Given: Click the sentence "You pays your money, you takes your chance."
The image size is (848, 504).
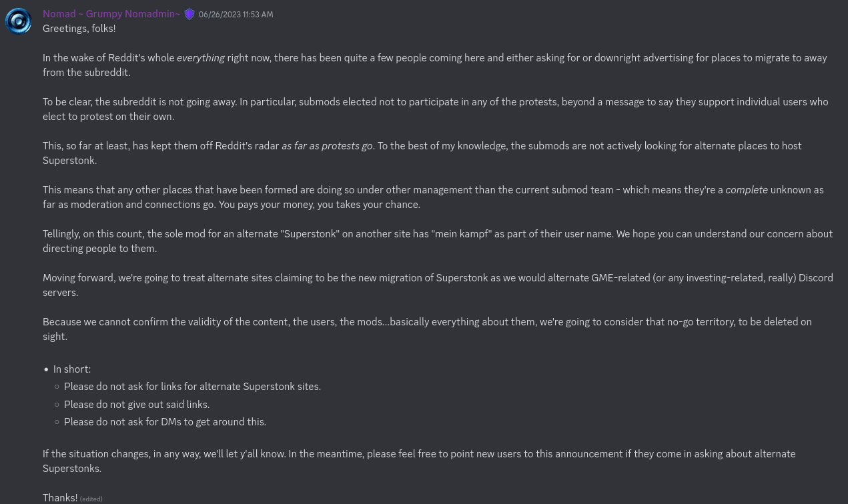Looking at the screenshot, I should (319, 205).
